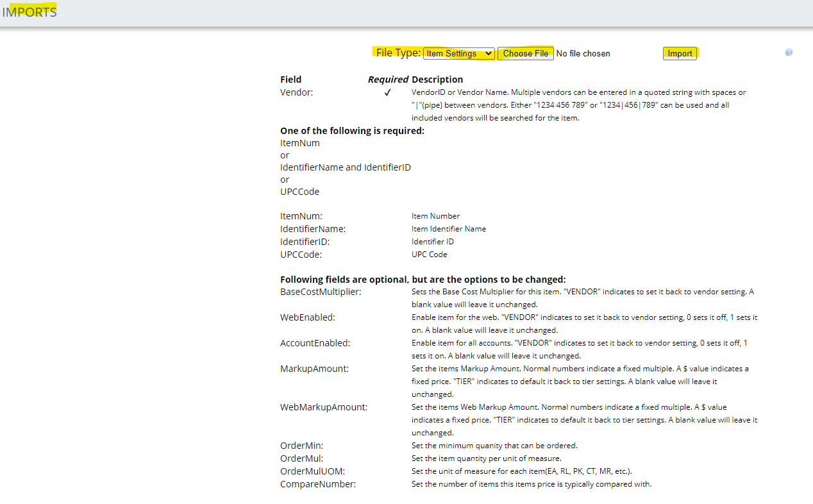Click the 'Item Identifier Name' description
Viewport: 813px width, 504px height.
click(449, 229)
